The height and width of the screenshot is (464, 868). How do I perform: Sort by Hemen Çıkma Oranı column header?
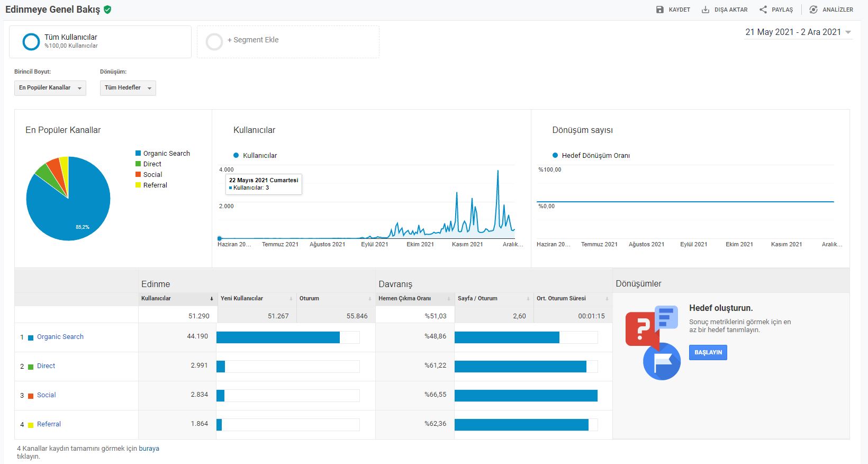404,299
